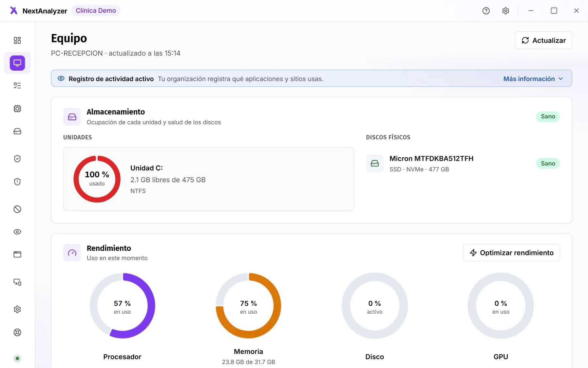Click the Sano badge for the Micron disk
This screenshot has height=368, width=588.
click(548, 164)
